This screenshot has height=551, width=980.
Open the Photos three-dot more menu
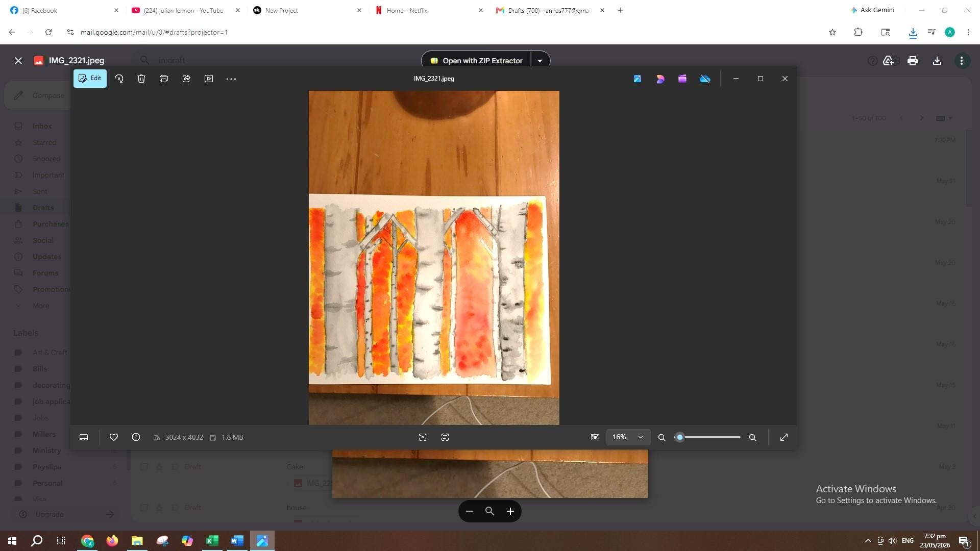pyautogui.click(x=231, y=79)
